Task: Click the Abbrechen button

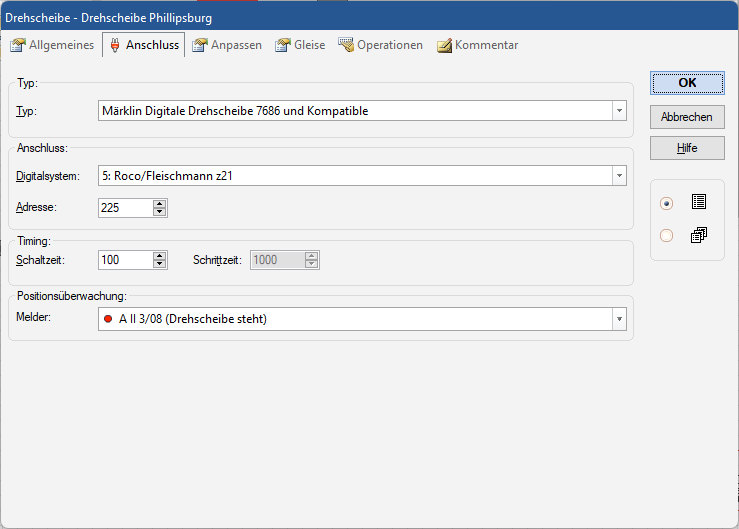Action: (x=686, y=117)
